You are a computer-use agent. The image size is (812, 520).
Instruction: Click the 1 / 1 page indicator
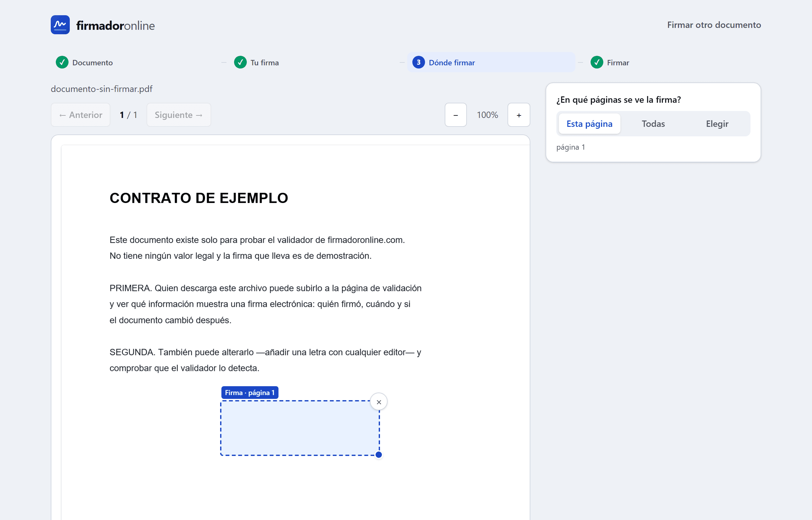(x=128, y=115)
